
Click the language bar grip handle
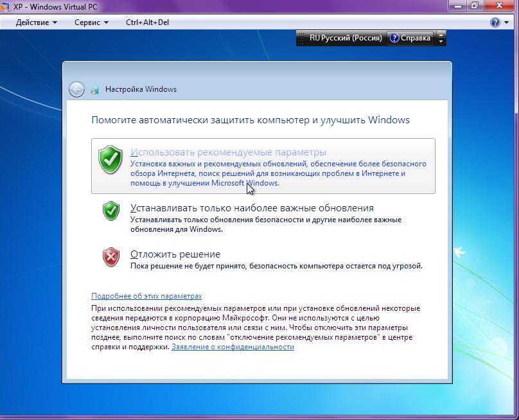(301, 38)
